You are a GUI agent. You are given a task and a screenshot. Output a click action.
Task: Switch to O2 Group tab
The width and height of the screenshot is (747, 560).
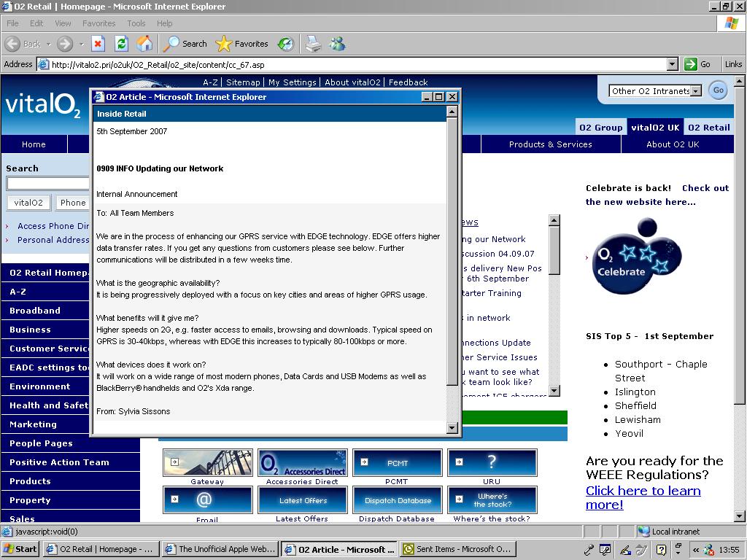click(x=601, y=127)
